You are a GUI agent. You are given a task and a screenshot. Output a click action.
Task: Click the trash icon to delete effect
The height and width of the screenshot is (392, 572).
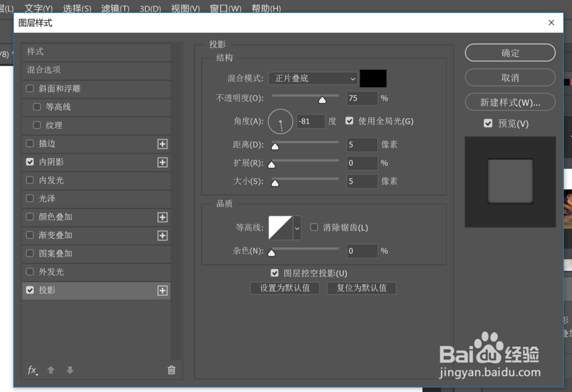171,370
